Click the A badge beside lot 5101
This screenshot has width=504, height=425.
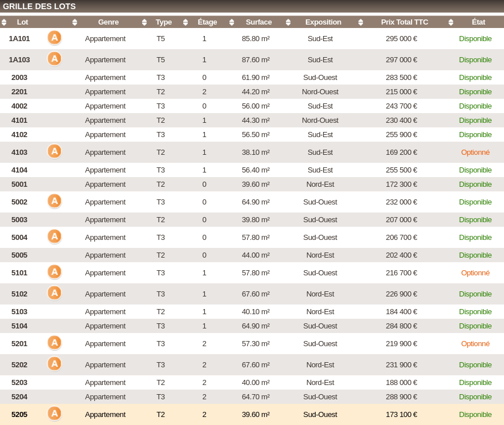pos(54,272)
